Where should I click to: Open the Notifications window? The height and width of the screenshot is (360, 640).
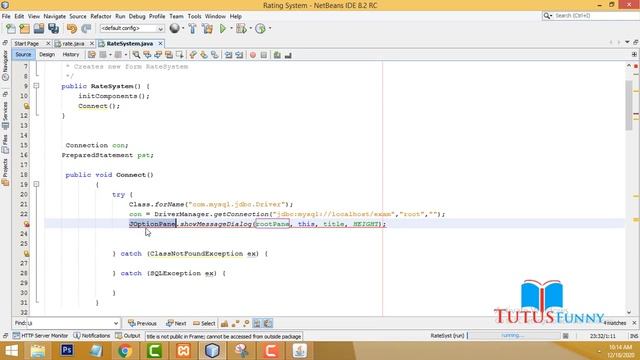click(92, 336)
